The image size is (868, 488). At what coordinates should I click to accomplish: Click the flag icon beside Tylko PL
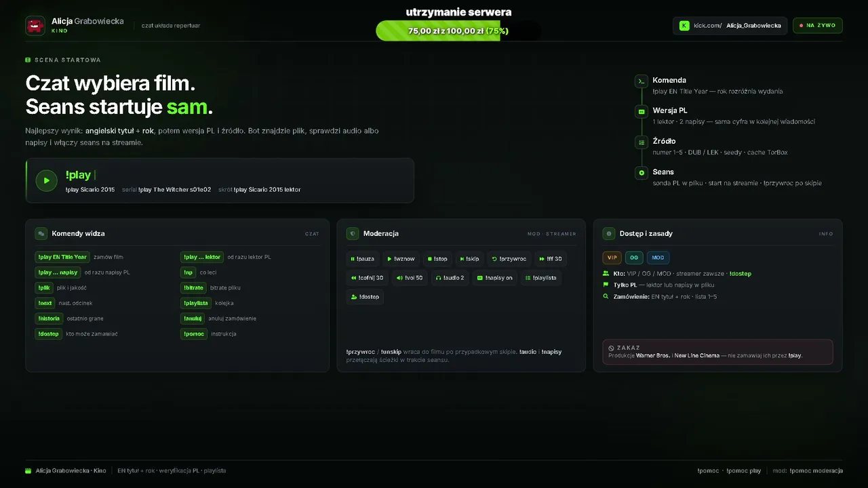pos(606,285)
